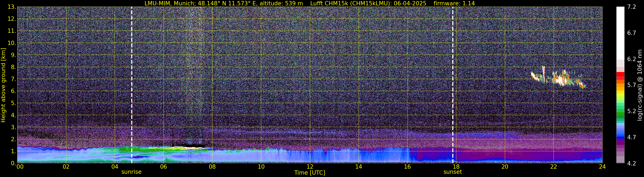The height and width of the screenshot is (177, 644).
Task: Click the x-axis tick label '12'
Action: [x=310, y=167]
